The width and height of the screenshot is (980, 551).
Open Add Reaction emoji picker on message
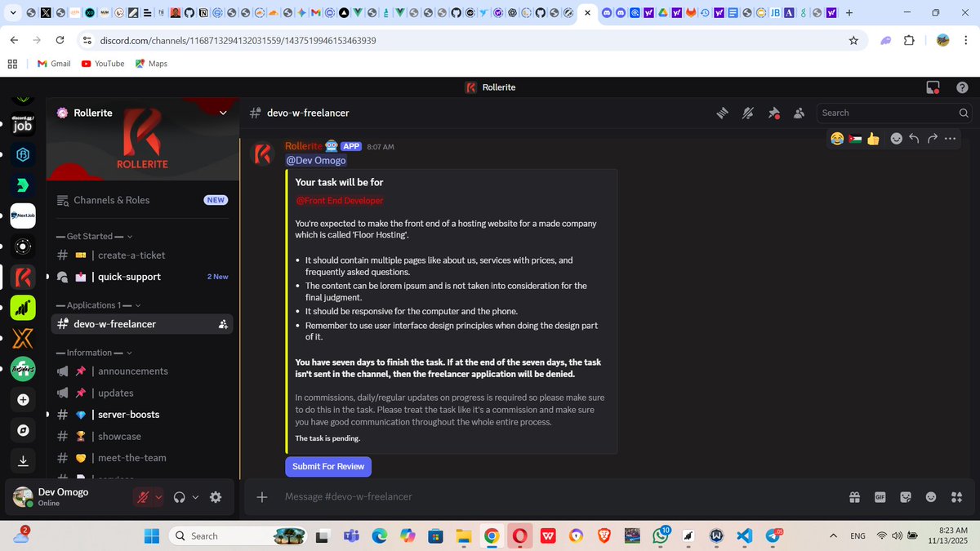pos(896,139)
